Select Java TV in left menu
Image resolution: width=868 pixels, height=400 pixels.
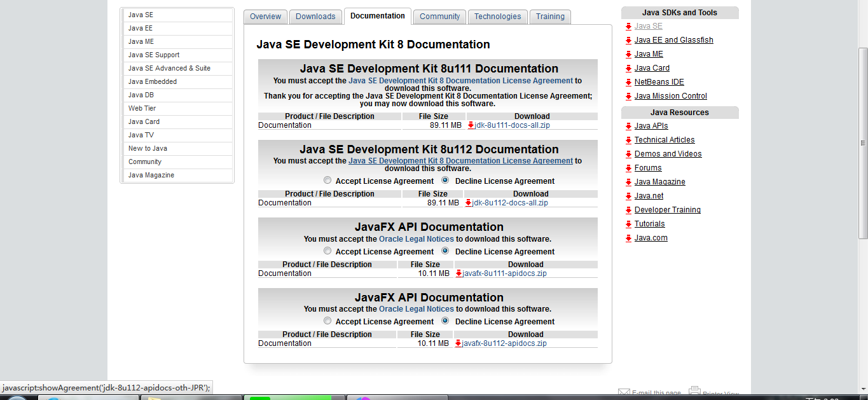(177, 135)
